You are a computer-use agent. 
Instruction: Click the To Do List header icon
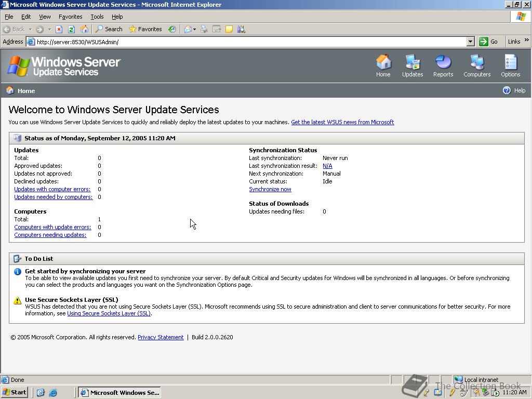tap(17, 259)
